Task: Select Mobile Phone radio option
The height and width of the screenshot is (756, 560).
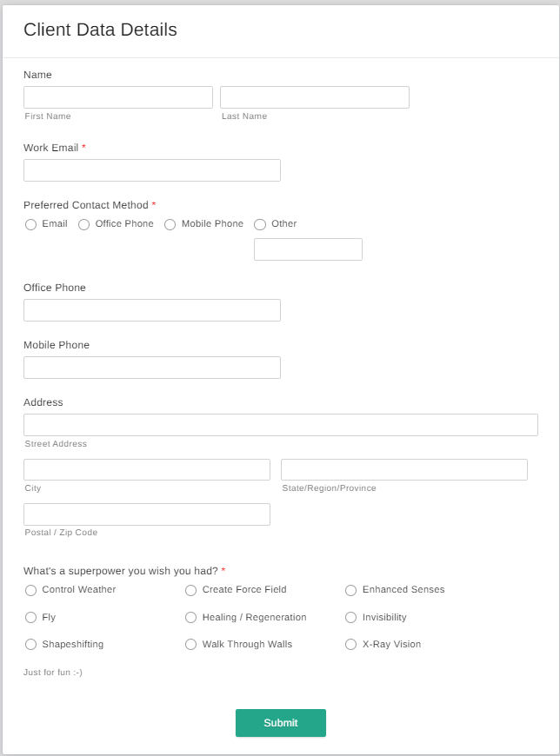Action: pyautogui.click(x=170, y=225)
